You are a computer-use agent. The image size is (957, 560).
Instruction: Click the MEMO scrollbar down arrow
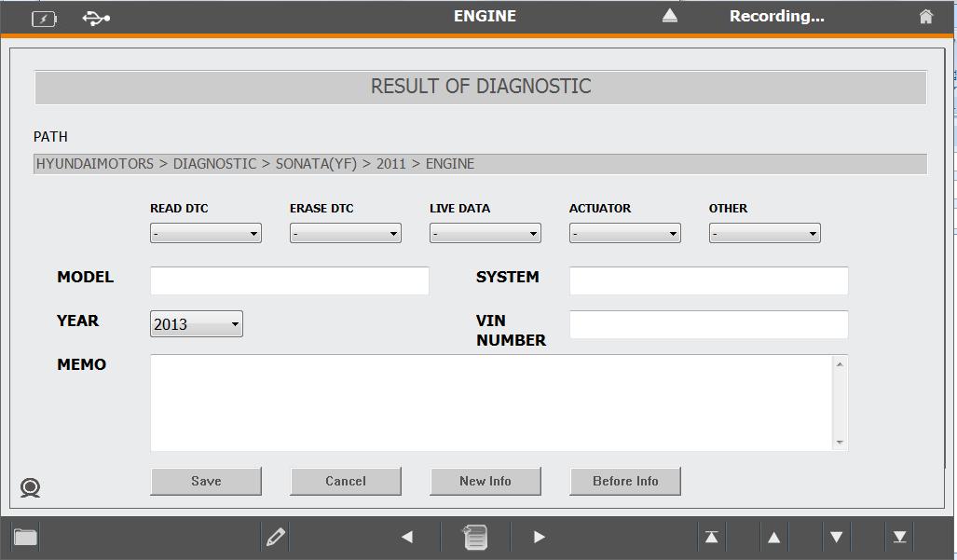(840, 443)
